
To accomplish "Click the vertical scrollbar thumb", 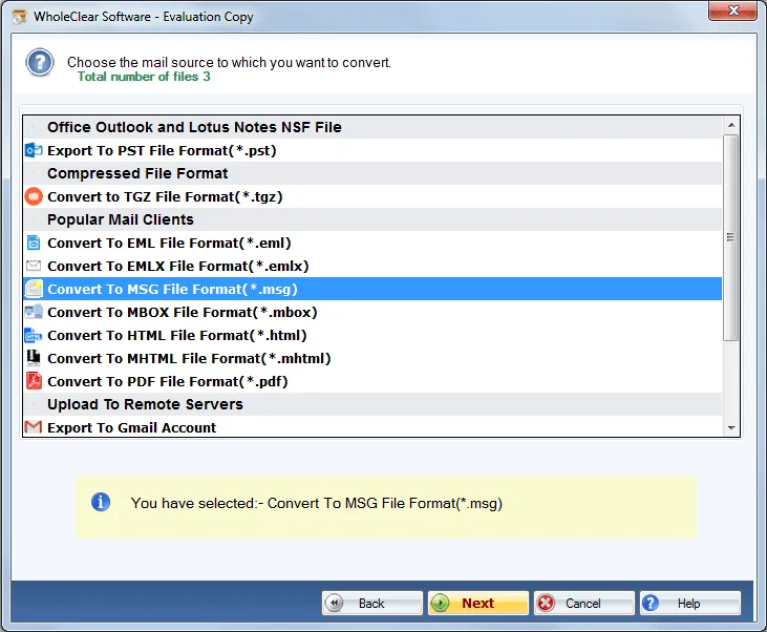I will pos(731,237).
